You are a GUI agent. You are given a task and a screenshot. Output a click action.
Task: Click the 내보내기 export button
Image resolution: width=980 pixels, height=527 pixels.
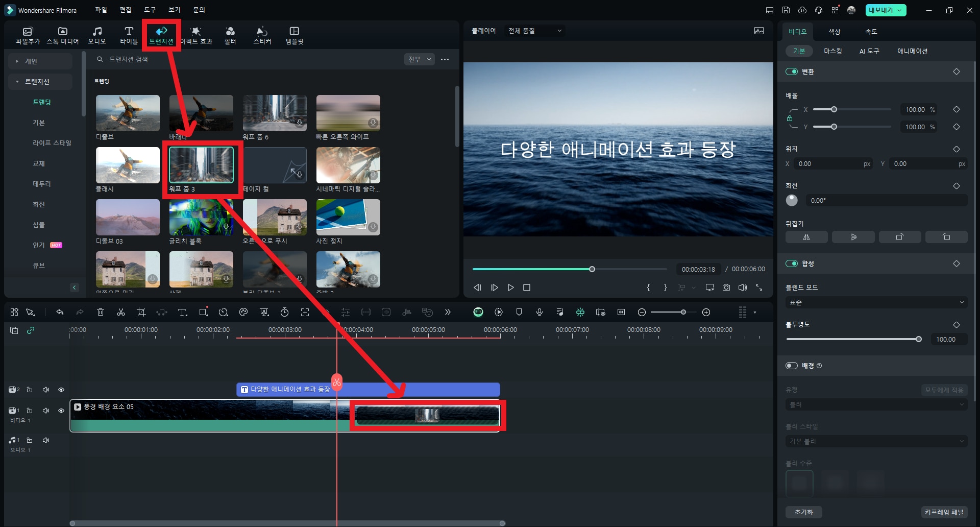click(886, 10)
